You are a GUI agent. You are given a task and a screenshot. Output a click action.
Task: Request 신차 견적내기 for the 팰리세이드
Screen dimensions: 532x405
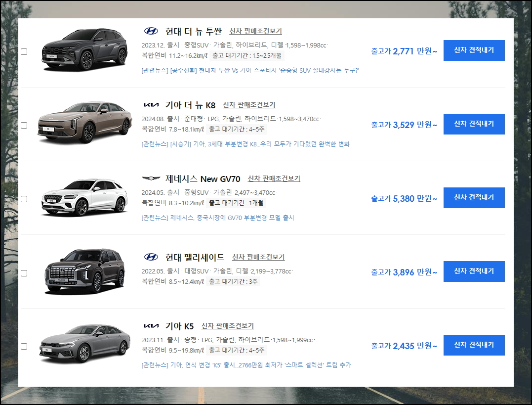tap(474, 271)
